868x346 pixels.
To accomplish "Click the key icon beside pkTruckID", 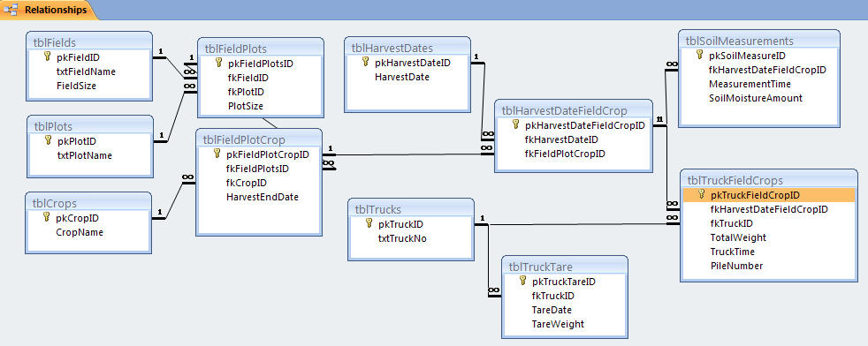I will pyautogui.click(x=369, y=224).
